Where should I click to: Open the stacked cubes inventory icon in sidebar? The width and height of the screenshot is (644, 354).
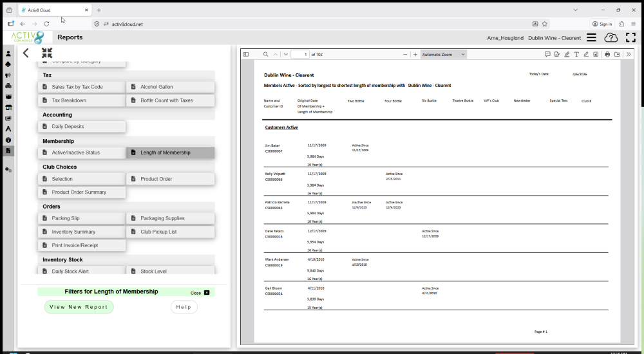[8, 86]
